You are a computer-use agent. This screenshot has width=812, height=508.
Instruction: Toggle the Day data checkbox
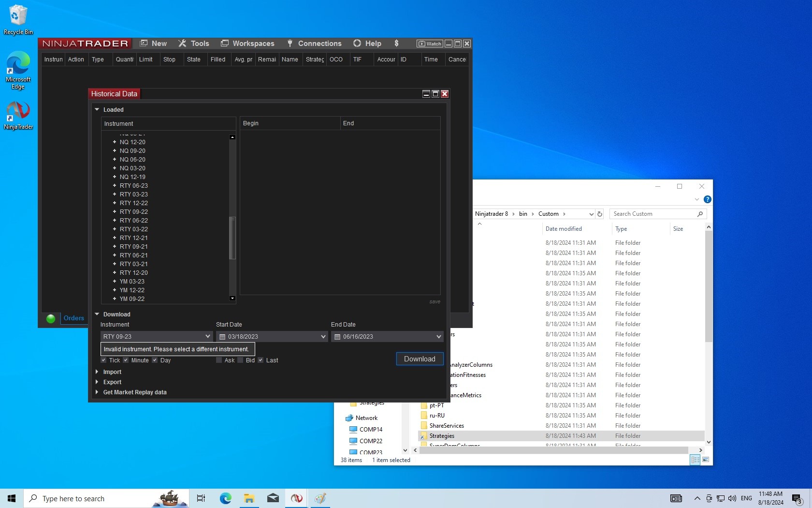(155, 360)
